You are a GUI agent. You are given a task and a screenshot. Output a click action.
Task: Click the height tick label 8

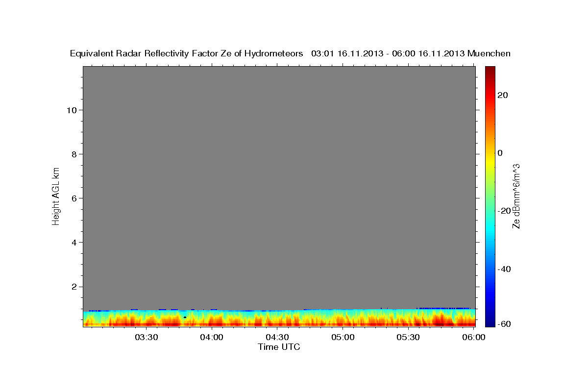click(x=74, y=154)
